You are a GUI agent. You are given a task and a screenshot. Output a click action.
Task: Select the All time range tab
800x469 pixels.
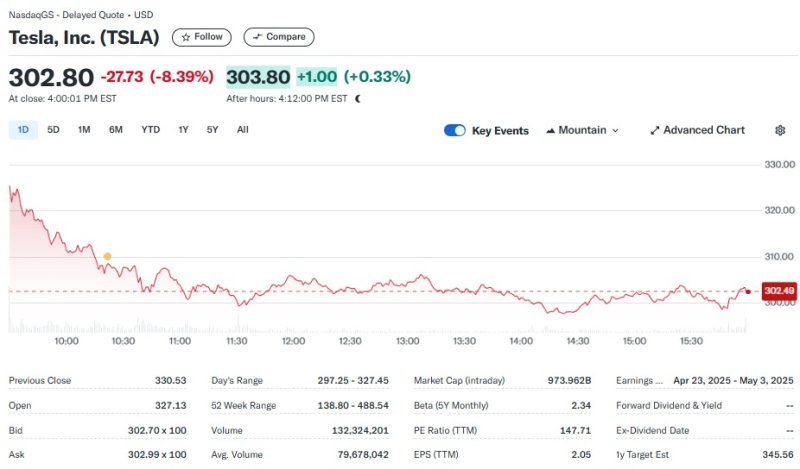(243, 130)
